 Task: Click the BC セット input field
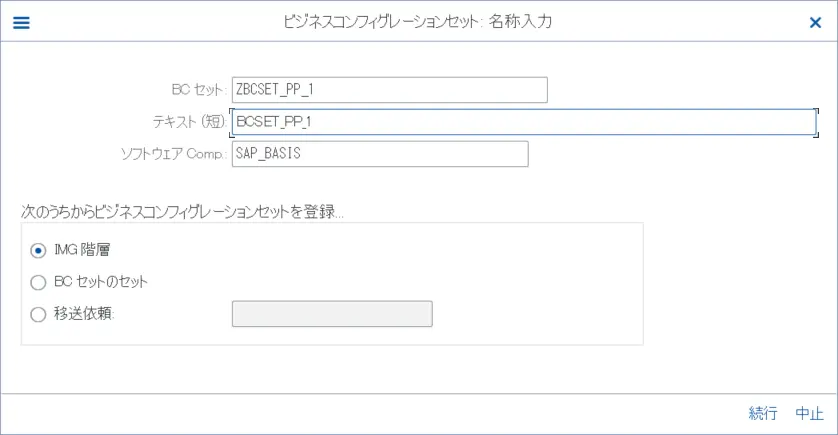pyautogui.click(x=390, y=90)
